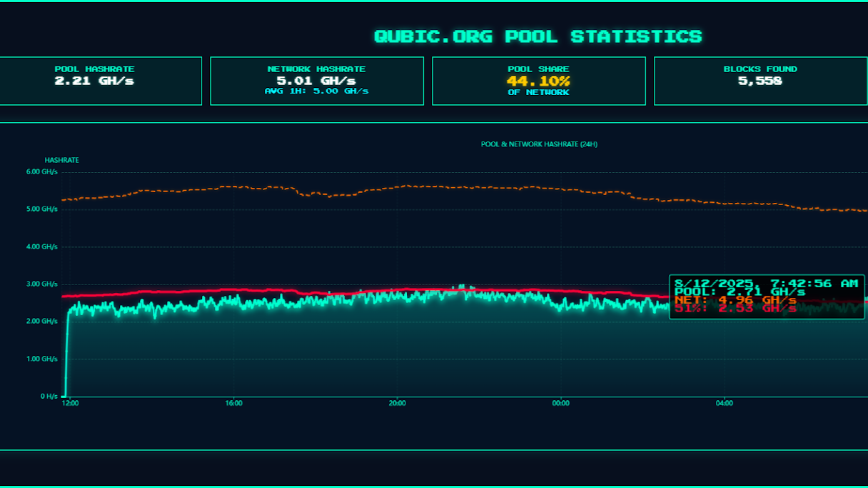Click the 3.00 GH/s axis label
868x488 pixels.
[x=42, y=284]
